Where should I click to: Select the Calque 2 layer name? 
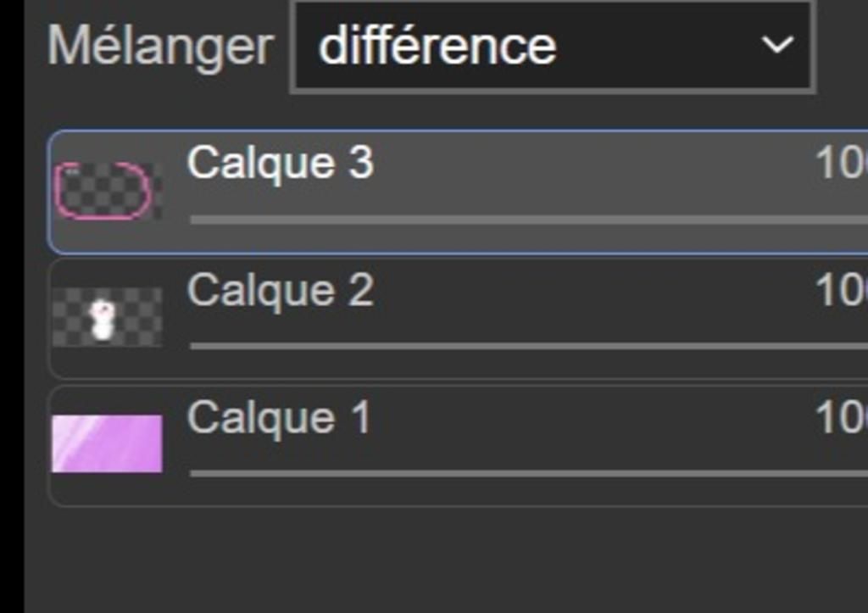tap(280, 290)
